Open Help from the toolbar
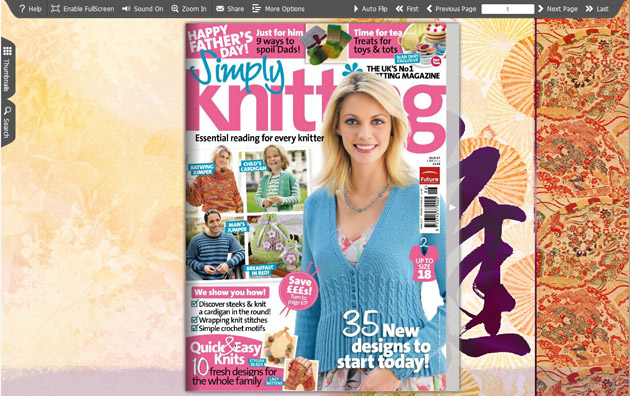This screenshot has width=630, height=396. pos(31,8)
